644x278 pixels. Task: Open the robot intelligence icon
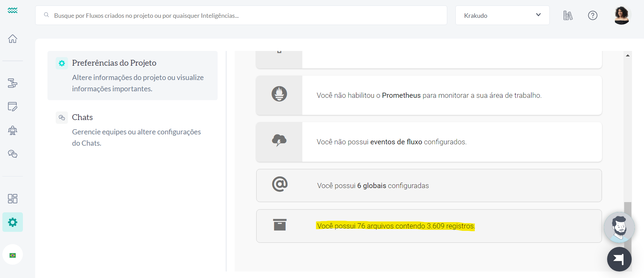point(13,130)
